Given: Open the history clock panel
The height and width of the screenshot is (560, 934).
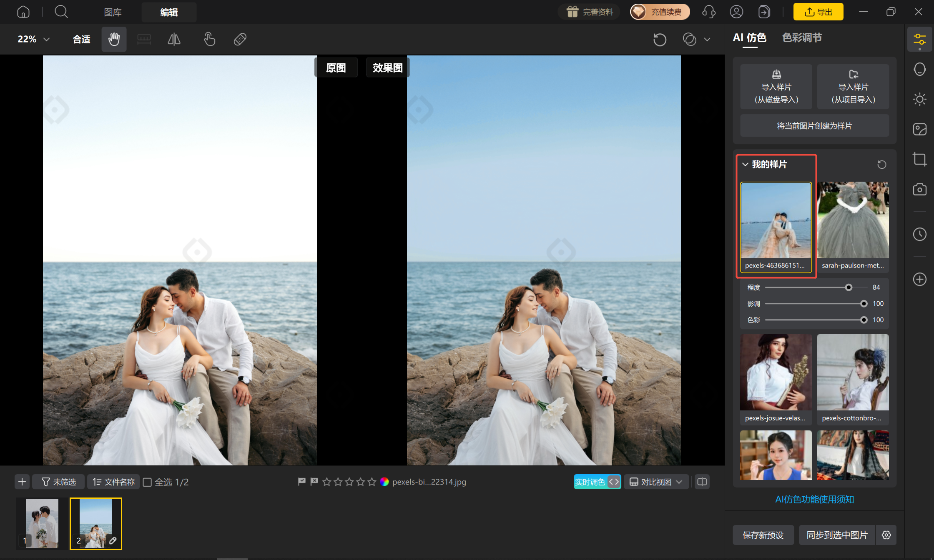Looking at the screenshot, I should [919, 234].
